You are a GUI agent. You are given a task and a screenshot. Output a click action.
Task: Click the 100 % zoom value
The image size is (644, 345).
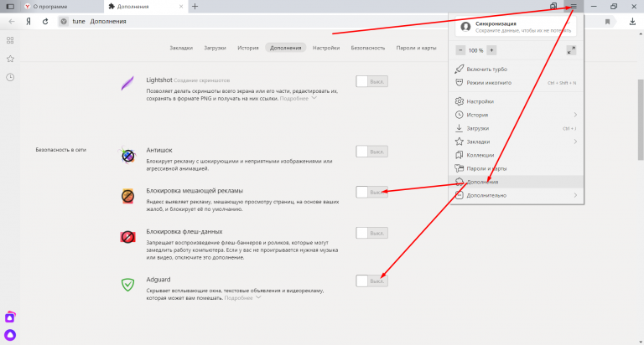pyautogui.click(x=475, y=50)
